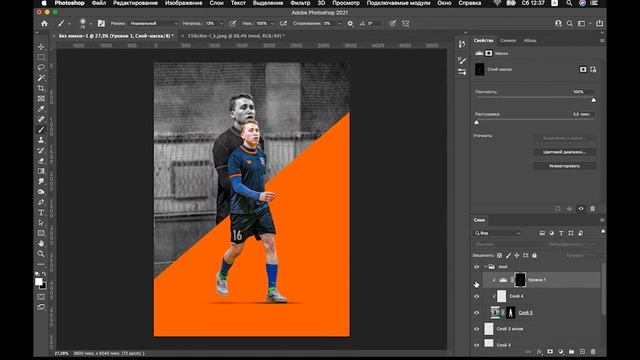This screenshot has height=360, width=640.
Task: Hide the Слой 0 layer
Action: pyautogui.click(x=476, y=313)
